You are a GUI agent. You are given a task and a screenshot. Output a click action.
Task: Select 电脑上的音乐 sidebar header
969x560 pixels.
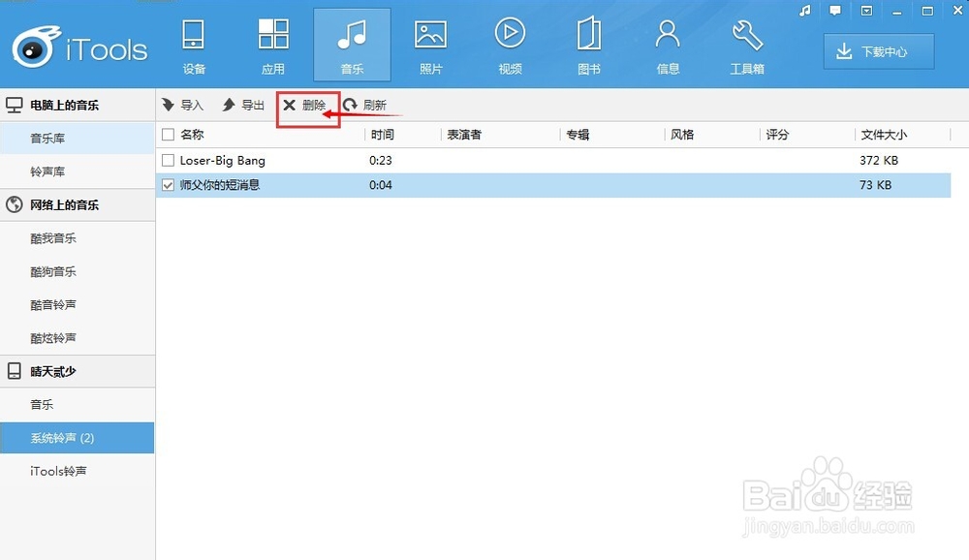tap(78, 105)
